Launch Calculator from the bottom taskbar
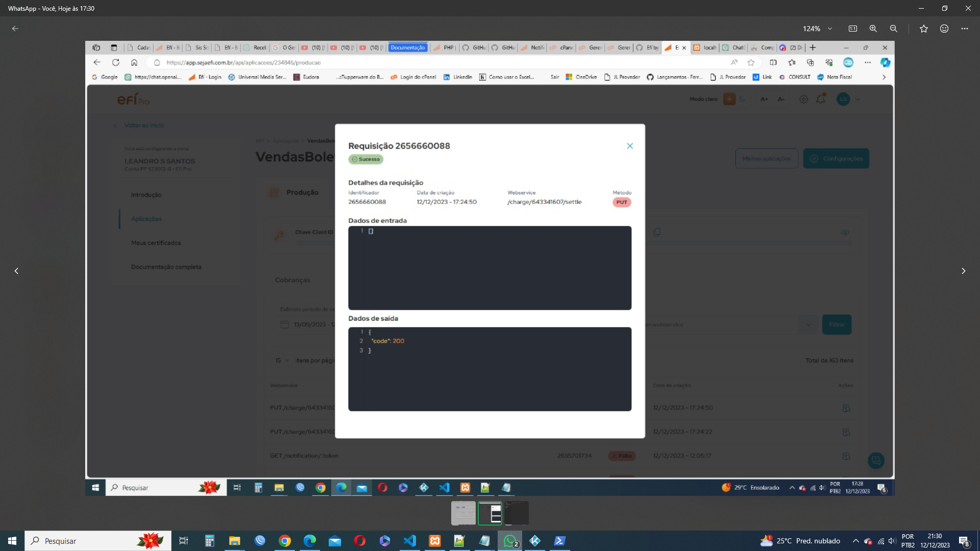The image size is (980, 551). pyautogui.click(x=209, y=541)
